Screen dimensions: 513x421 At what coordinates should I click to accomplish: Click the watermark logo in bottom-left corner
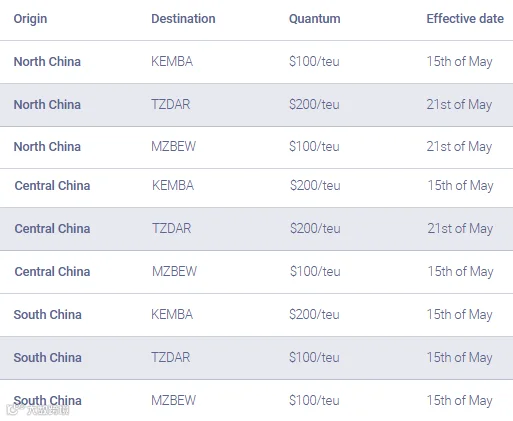click(x=37, y=410)
